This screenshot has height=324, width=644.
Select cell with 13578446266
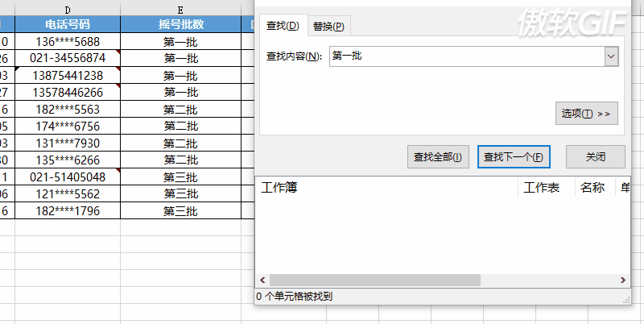click(x=68, y=92)
